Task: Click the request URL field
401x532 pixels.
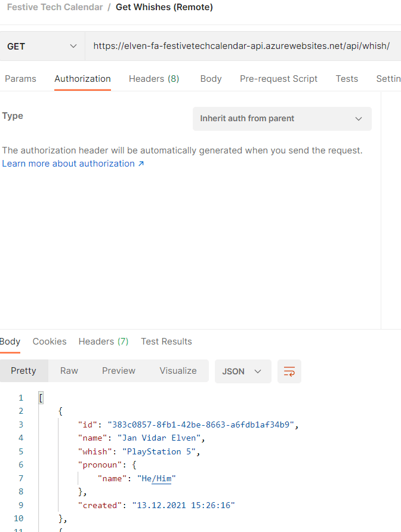Action: pyautogui.click(x=241, y=46)
